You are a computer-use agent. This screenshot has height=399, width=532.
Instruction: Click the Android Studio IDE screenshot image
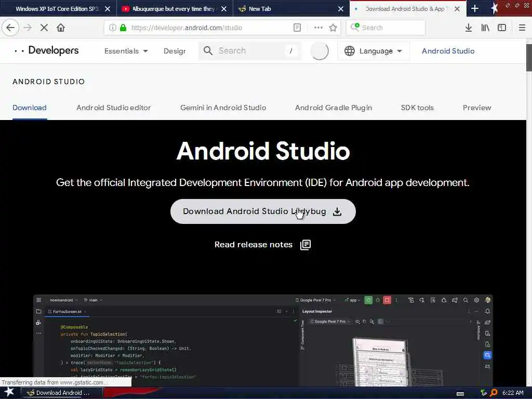(263, 340)
